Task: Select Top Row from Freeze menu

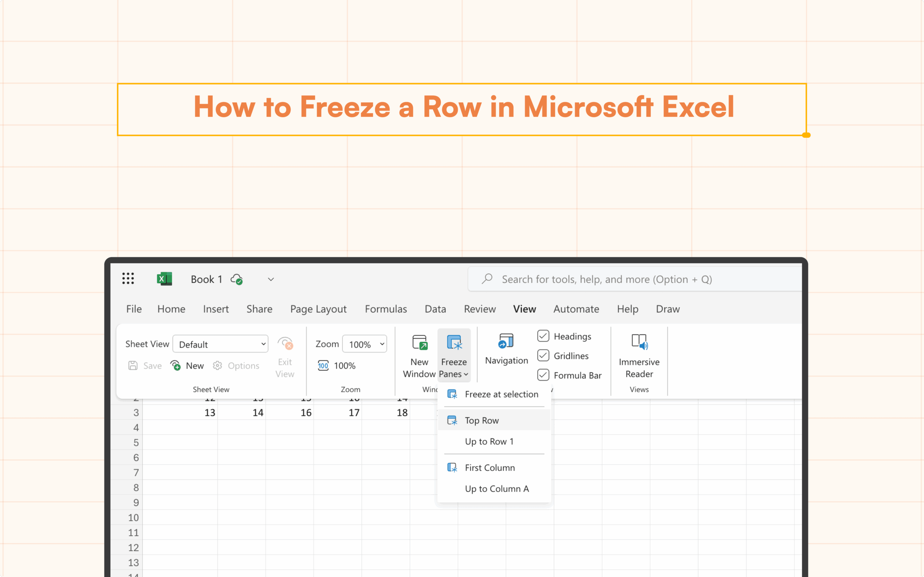Action: click(x=481, y=420)
